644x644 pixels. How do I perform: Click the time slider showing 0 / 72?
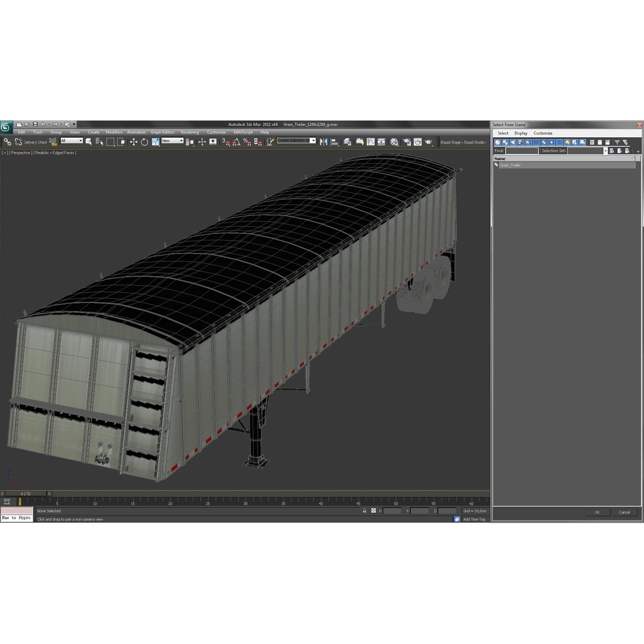point(26,494)
